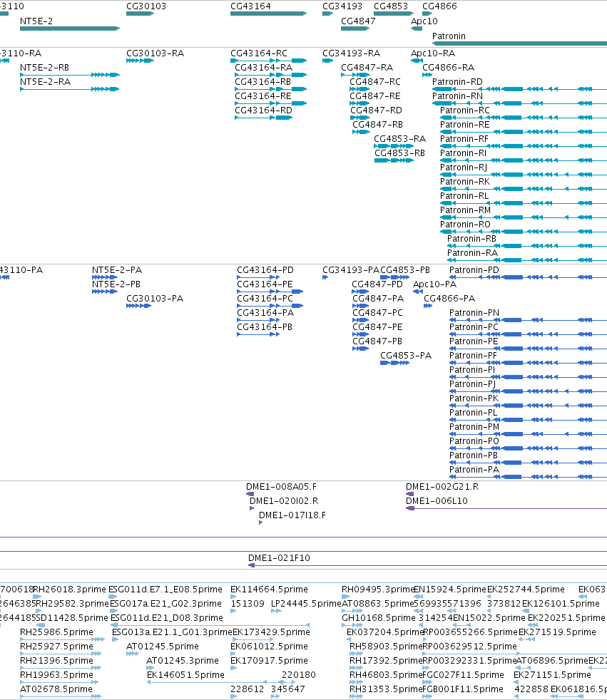Viewport: 607px width, 700px height.
Task: Click the Apc10 gene label
Action: (424, 21)
